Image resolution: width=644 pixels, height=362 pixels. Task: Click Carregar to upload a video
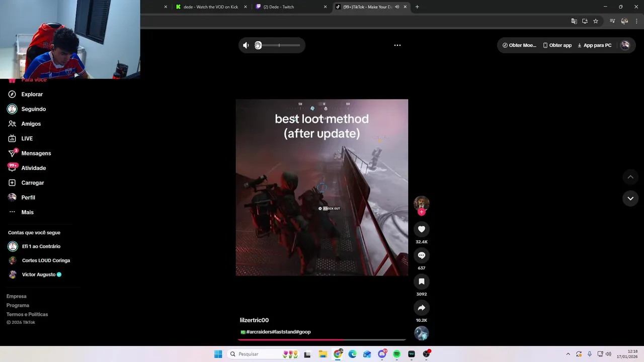point(32,183)
